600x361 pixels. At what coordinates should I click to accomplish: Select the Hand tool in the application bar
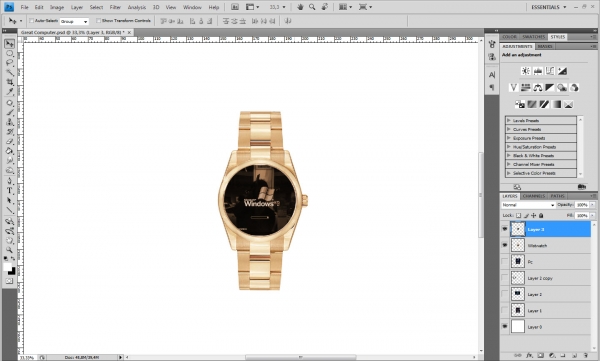point(300,7)
